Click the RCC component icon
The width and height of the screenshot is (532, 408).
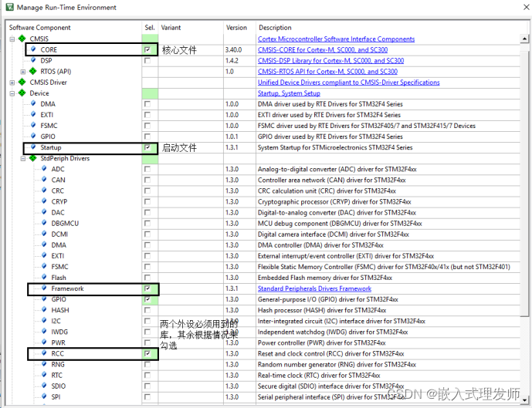(x=44, y=352)
